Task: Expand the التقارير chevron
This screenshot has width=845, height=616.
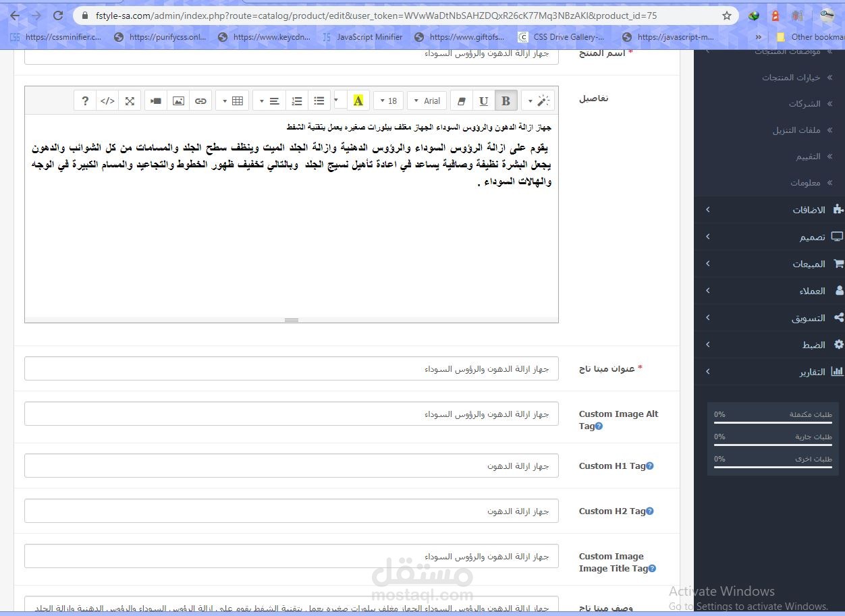Action: [707, 372]
